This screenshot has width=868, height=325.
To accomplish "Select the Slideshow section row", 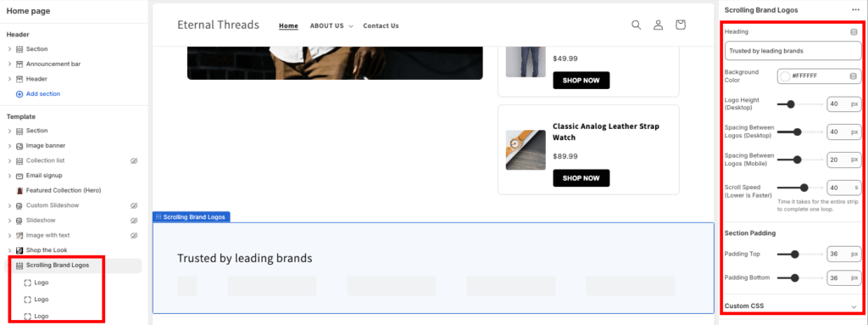I will pyautogui.click(x=73, y=220).
